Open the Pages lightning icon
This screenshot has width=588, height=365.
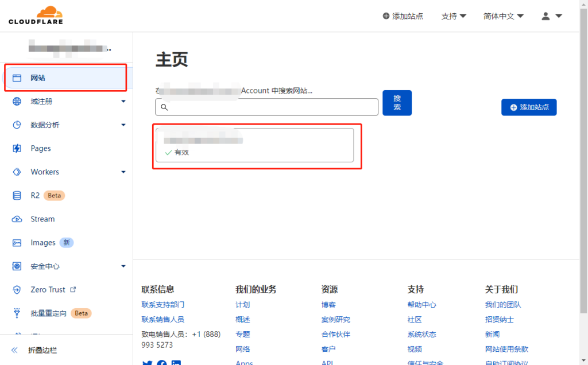tap(17, 149)
